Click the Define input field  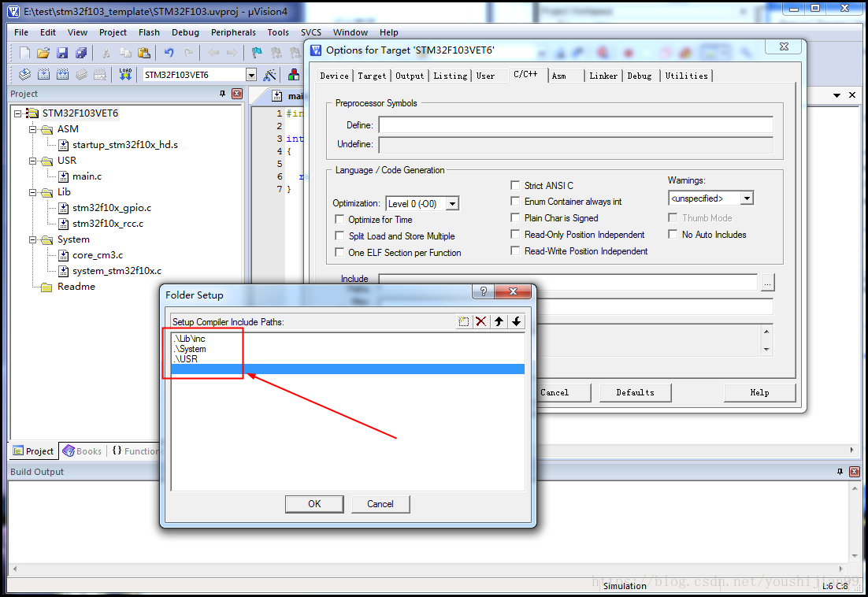coord(576,125)
